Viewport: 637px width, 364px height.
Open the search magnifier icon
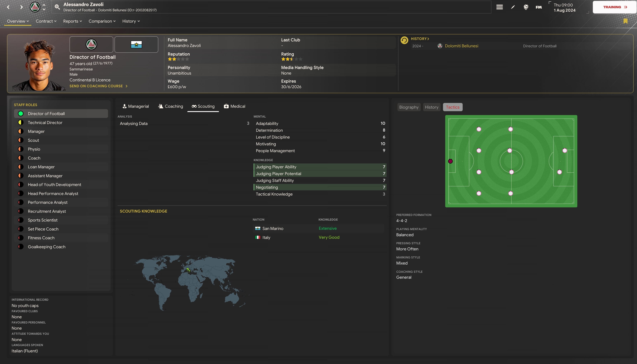57,7
